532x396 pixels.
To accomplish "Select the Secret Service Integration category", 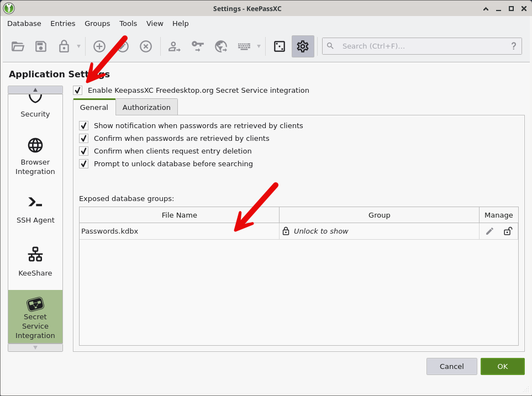I will click(35, 317).
